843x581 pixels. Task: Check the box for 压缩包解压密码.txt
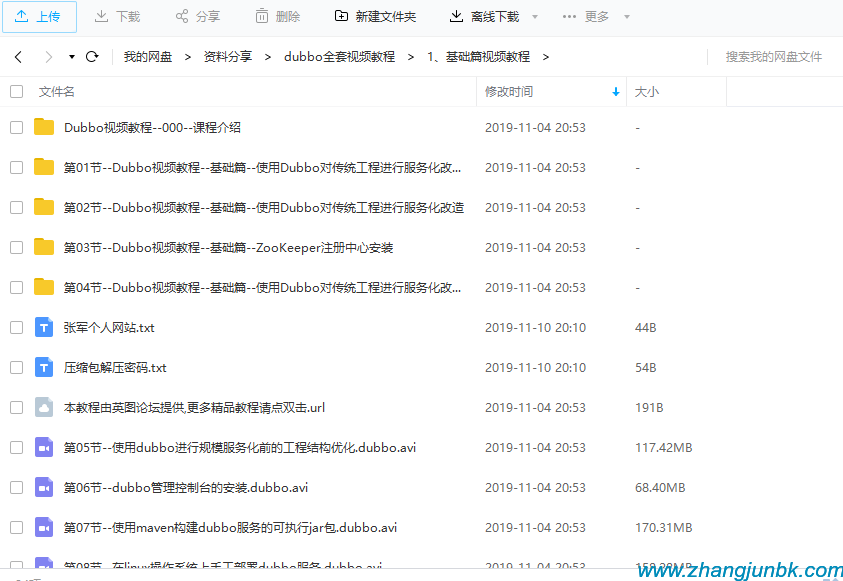coord(16,367)
